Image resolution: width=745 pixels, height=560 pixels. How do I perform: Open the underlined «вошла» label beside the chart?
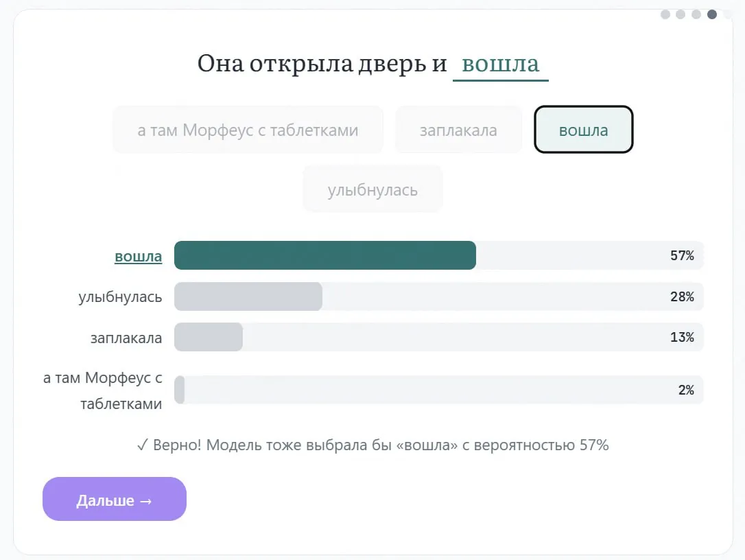coord(138,257)
